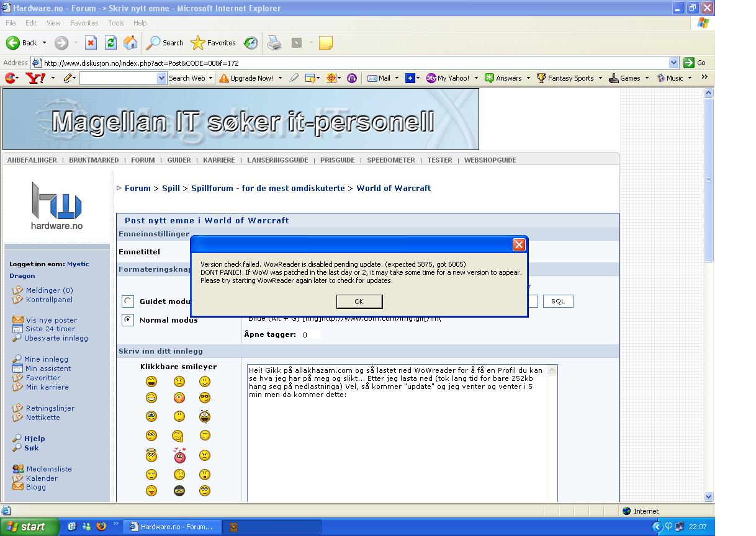Insert the sunglasses smiley
This screenshot has height=536, width=756.
pos(205,398)
